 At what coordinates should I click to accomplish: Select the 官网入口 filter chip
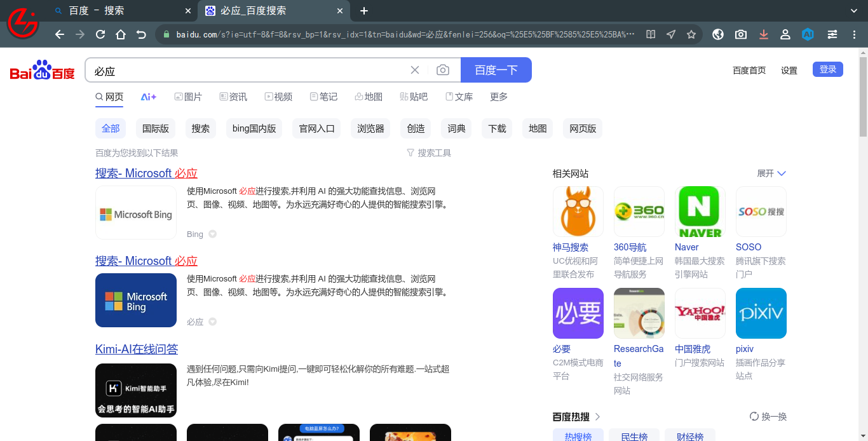[x=317, y=128]
